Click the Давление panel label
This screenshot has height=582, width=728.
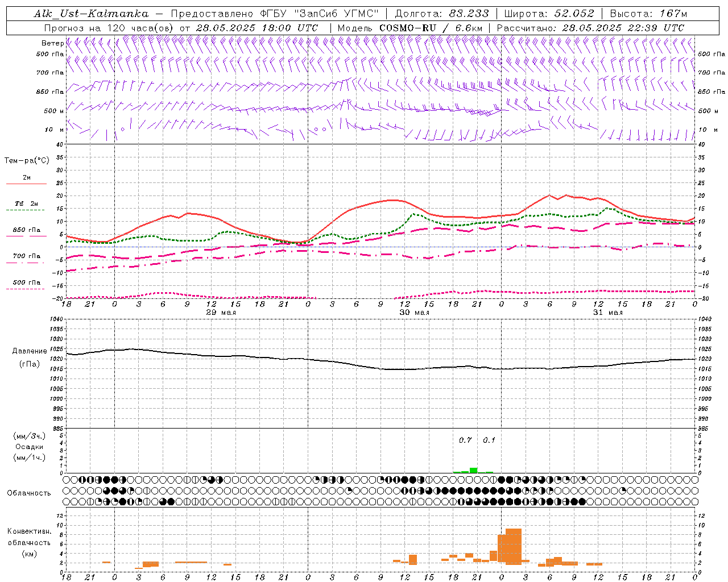coord(30,351)
